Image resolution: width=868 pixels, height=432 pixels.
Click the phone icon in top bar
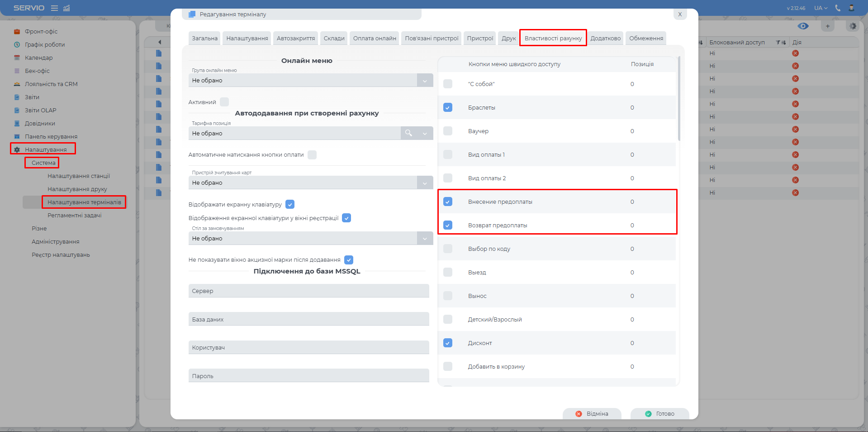coord(838,8)
